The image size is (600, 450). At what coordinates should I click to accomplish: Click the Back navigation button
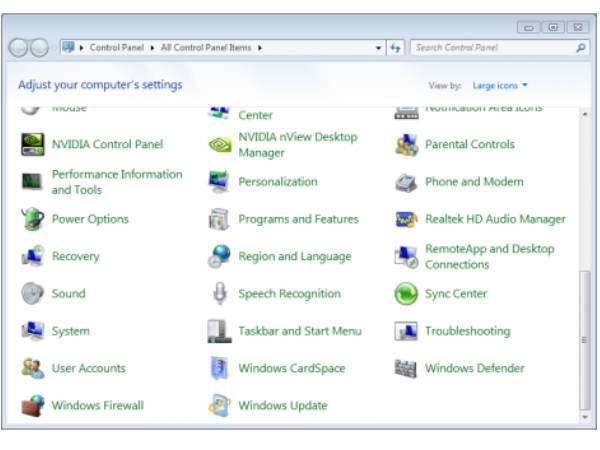click(18, 48)
